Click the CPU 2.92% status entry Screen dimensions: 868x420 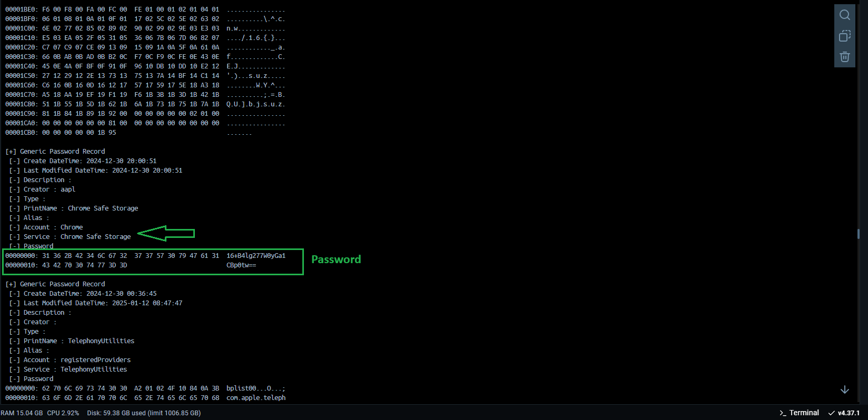pyautogui.click(x=63, y=413)
